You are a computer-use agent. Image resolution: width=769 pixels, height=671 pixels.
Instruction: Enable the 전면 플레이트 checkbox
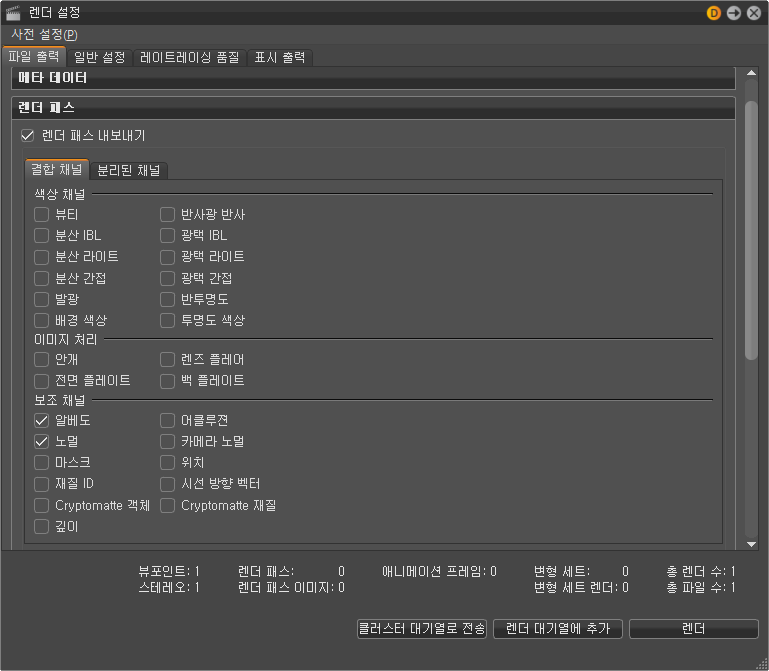[x=41, y=381]
